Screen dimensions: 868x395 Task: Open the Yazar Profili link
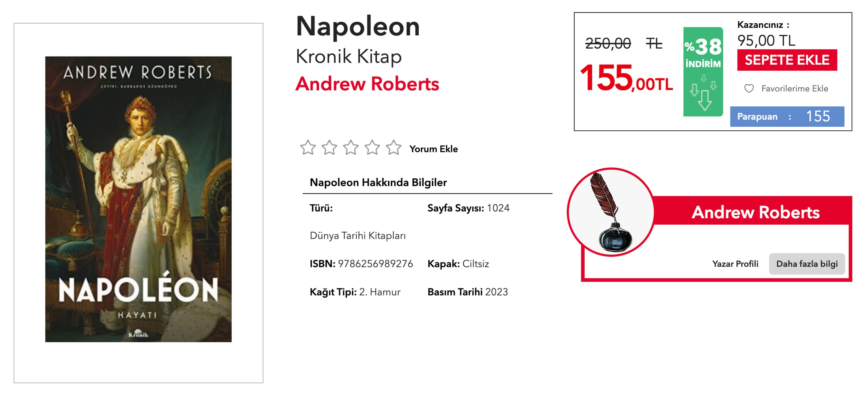pyautogui.click(x=735, y=264)
